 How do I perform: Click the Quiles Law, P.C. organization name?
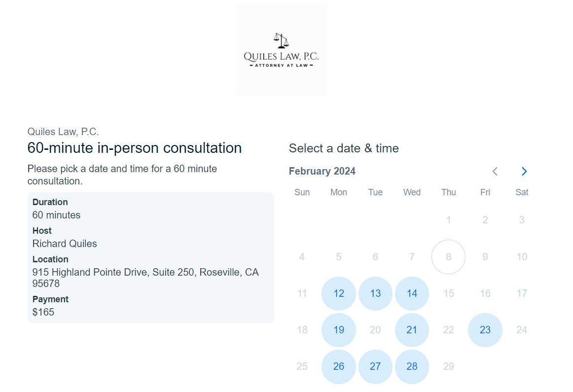63,132
